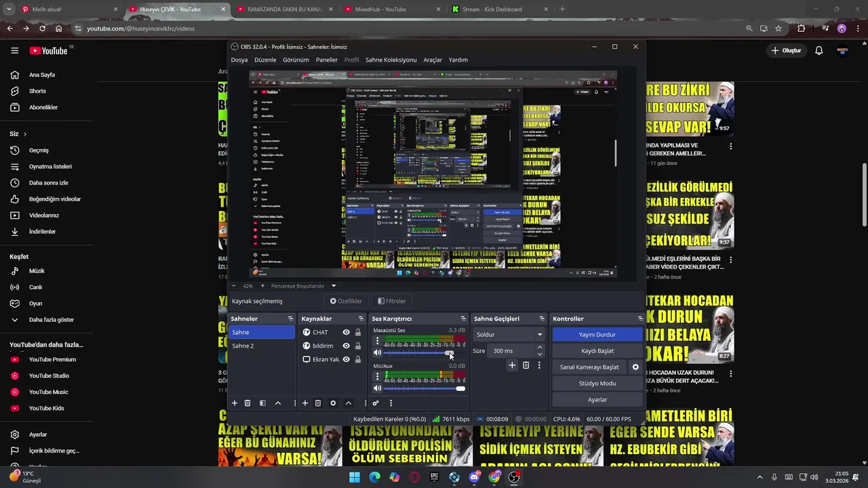Expand Siz section chevron in YouTube sidebar
This screenshot has height=488, width=868.
point(25,134)
